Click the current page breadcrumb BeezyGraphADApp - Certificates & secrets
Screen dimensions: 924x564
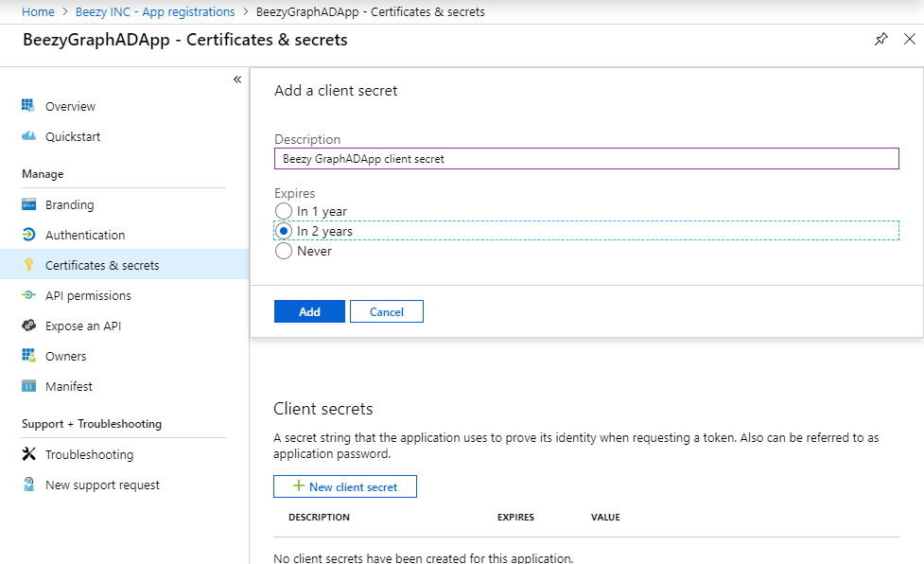370,11
